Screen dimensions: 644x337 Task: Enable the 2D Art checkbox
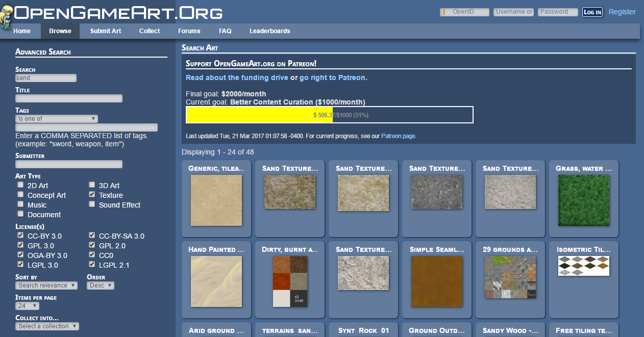click(x=20, y=185)
